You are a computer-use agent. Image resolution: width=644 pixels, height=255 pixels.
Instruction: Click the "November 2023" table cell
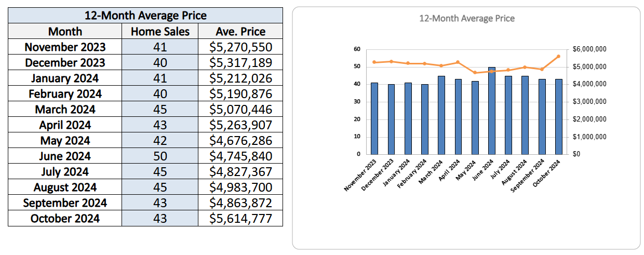[65, 47]
